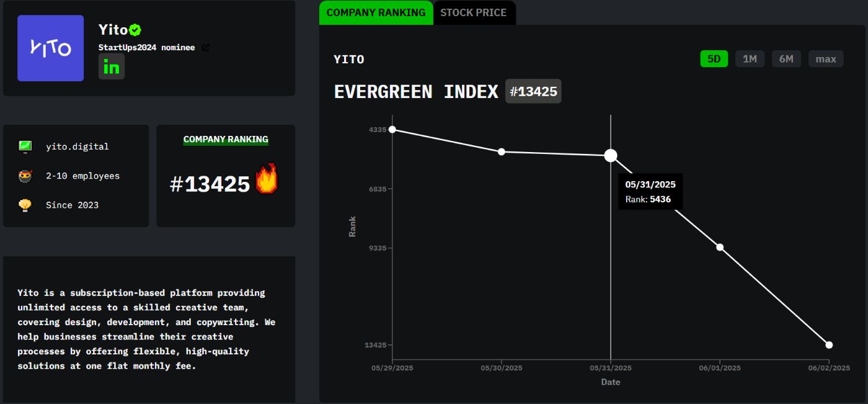This screenshot has height=404, width=868.
Task: Click the large #13425 ranking number
Action: [210, 184]
